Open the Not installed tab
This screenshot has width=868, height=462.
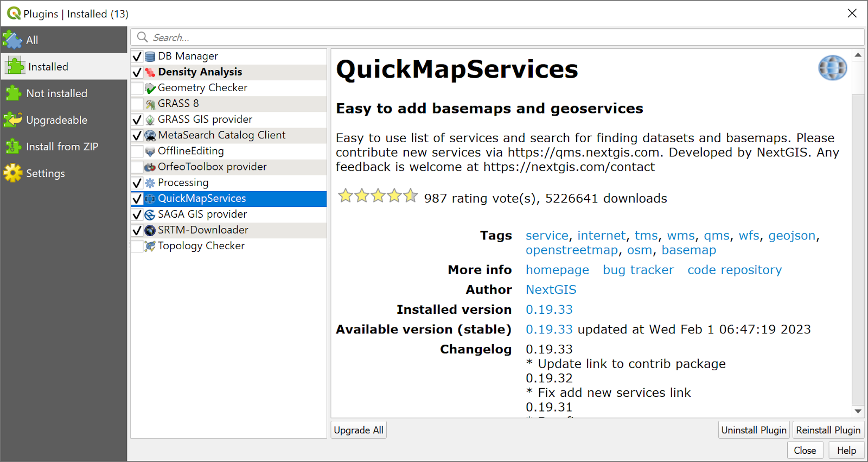[x=64, y=93]
